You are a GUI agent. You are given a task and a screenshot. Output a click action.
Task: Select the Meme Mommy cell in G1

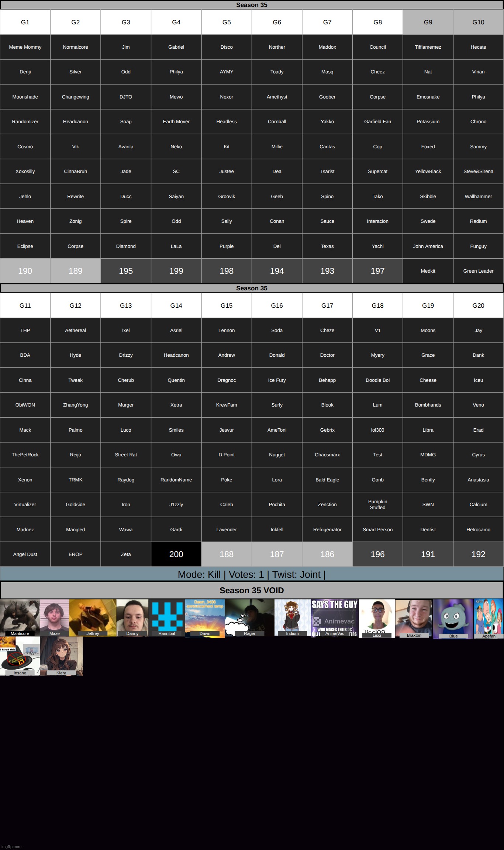pyautogui.click(x=25, y=47)
